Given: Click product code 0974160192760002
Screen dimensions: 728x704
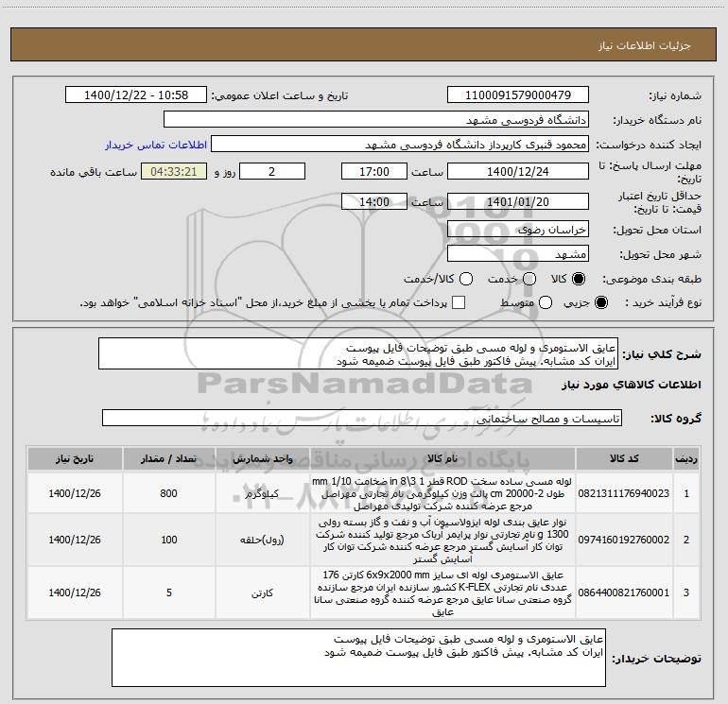Looking at the screenshot, I should [x=624, y=540].
